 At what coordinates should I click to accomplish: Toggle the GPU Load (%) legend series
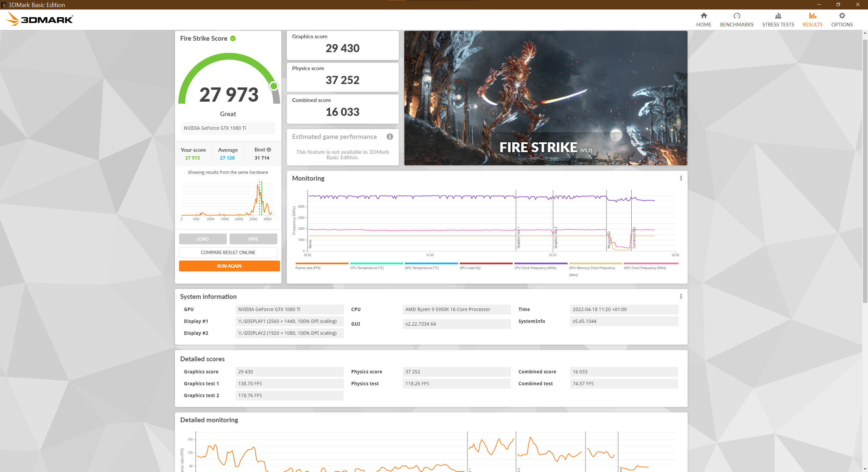[486, 266]
